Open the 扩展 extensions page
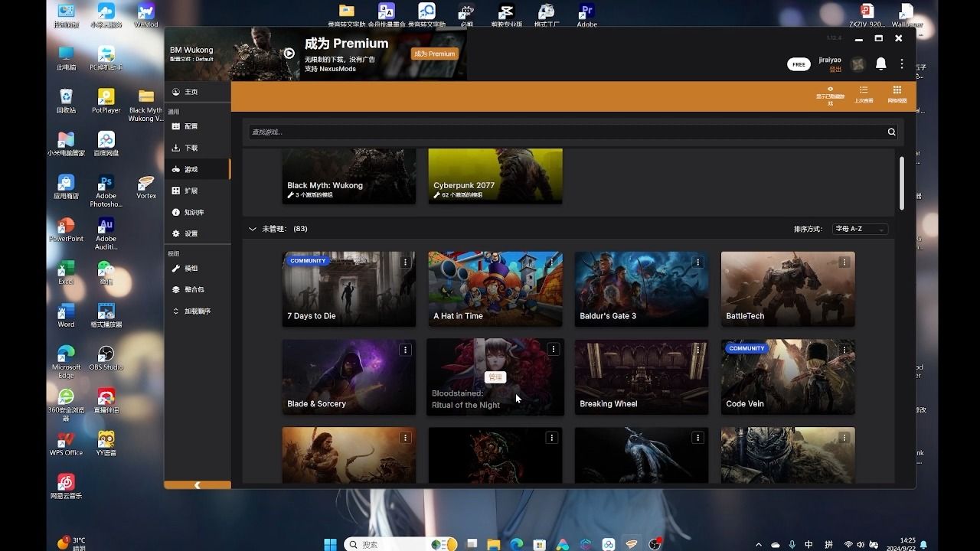 pyautogui.click(x=198, y=191)
